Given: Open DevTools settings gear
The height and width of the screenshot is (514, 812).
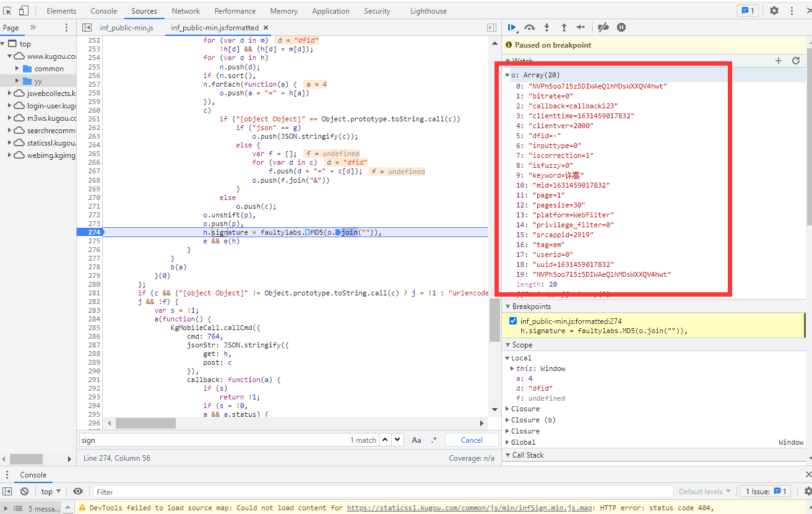Looking at the screenshot, I should pyautogui.click(x=774, y=11).
